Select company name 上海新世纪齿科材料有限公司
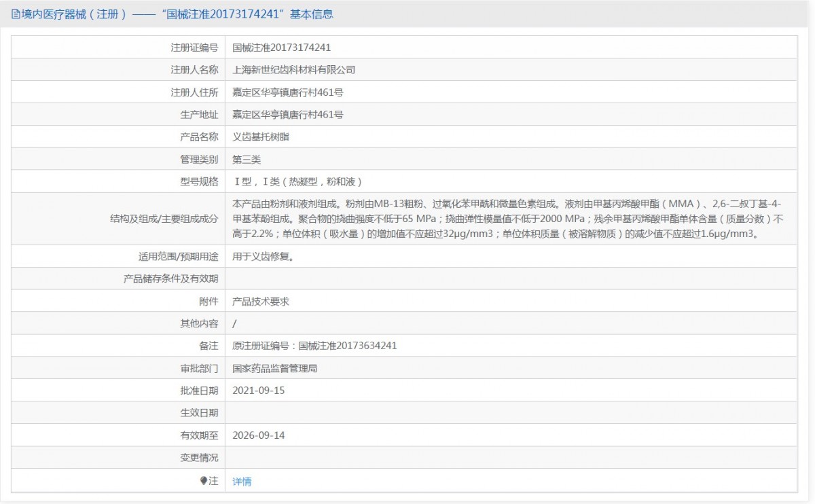The width and height of the screenshot is (815, 504). click(x=294, y=70)
